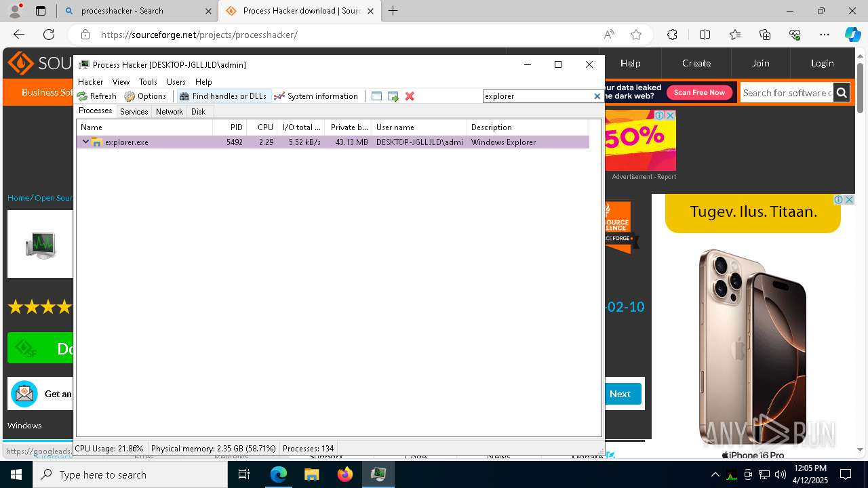Open a new browser tab
The height and width of the screenshot is (488, 868).
click(x=393, y=11)
